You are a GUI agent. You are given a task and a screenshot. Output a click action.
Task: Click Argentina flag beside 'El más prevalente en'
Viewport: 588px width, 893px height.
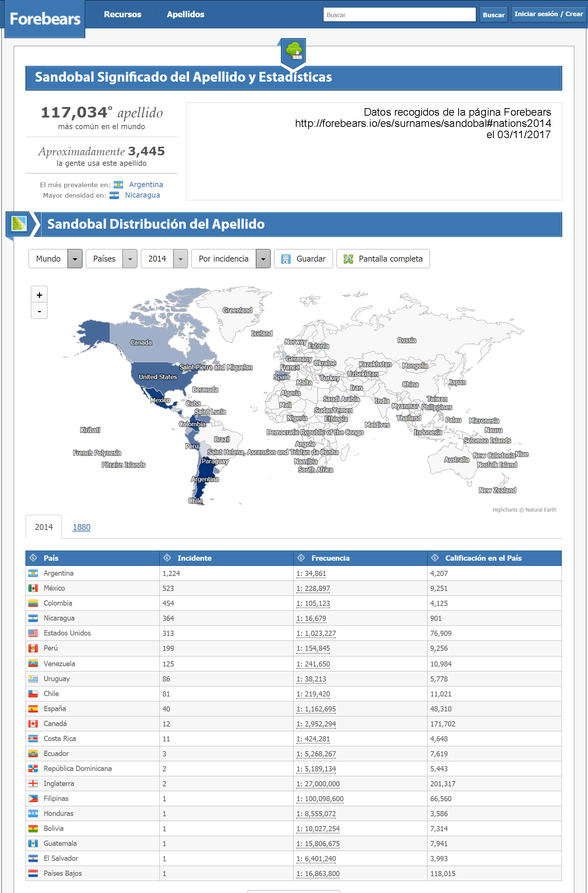pos(119,185)
